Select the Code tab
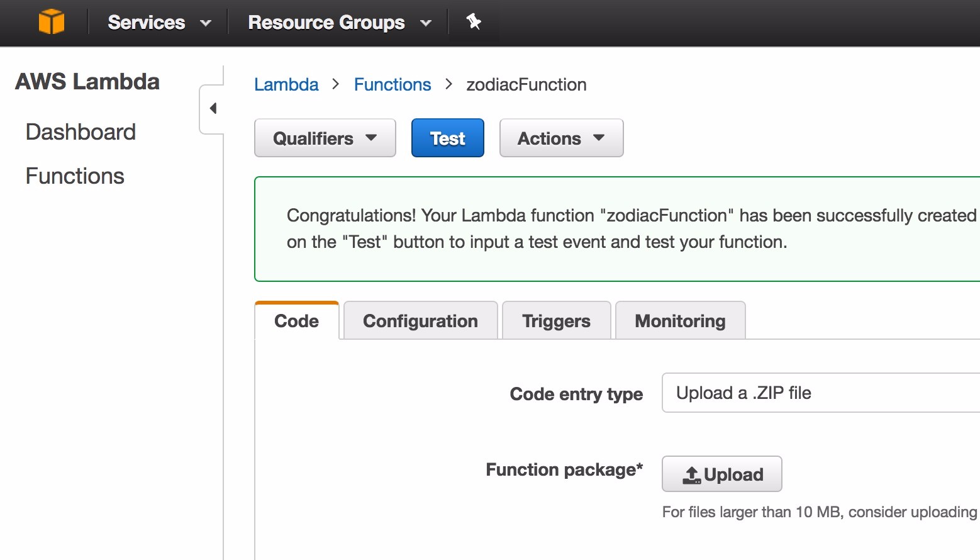This screenshot has width=980, height=560. tap(296, 321)
